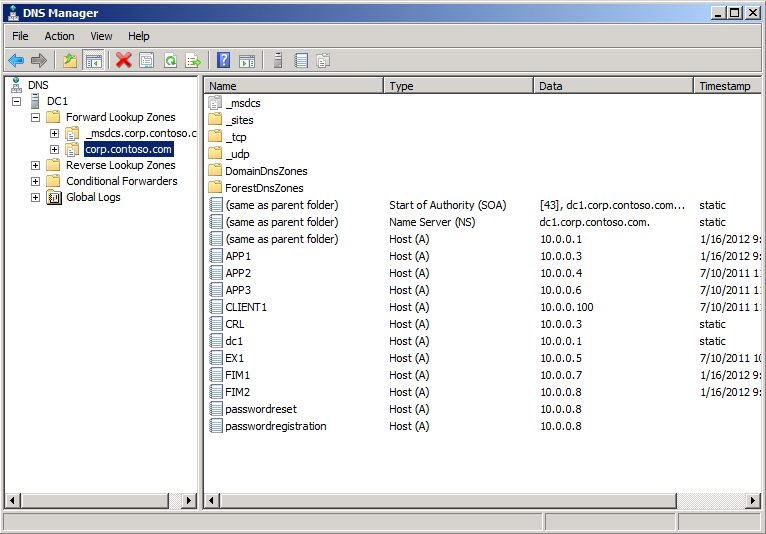This screenshot has width=766, height=534.
Task: Click the Global Logs tree icon
Action: pos(54,197)
